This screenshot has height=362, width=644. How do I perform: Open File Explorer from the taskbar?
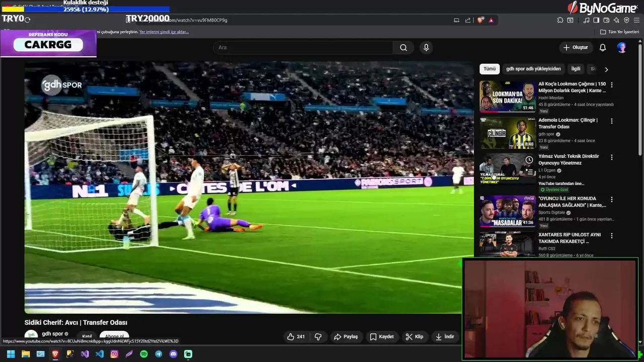coord(26,354)
